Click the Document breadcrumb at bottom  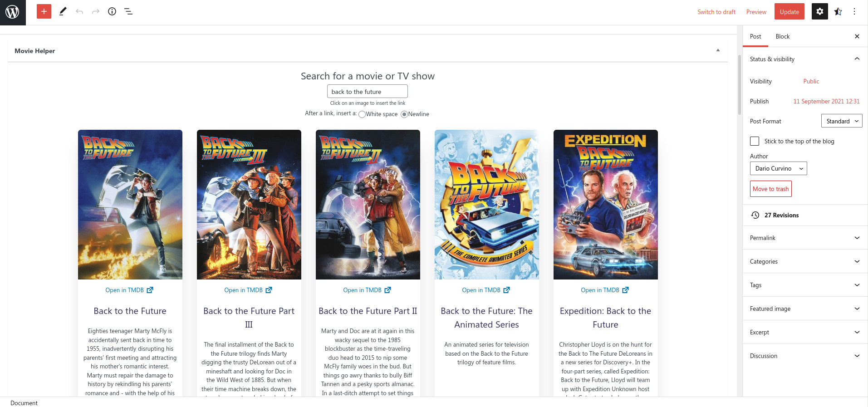pyautogui.click(x=24, y=403)
